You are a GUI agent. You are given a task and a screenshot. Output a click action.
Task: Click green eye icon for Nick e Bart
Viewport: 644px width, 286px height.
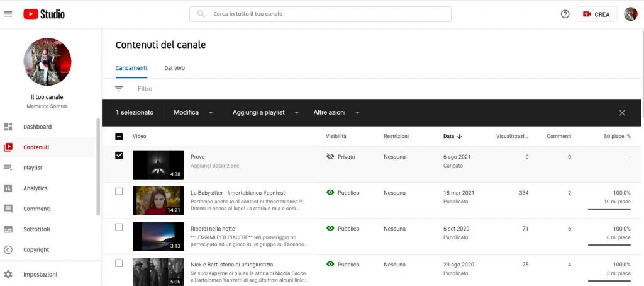330,264
